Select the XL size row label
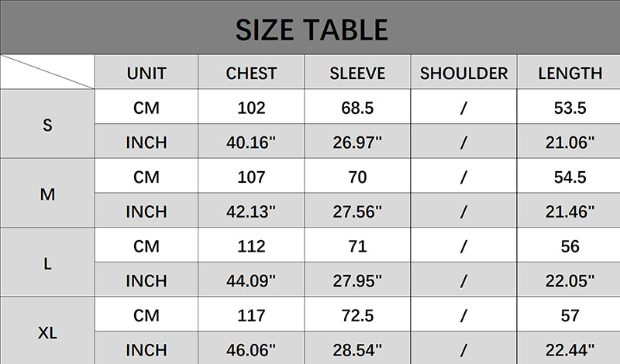The height and width of the screenshot is (364, 620). tap(47, 333)
